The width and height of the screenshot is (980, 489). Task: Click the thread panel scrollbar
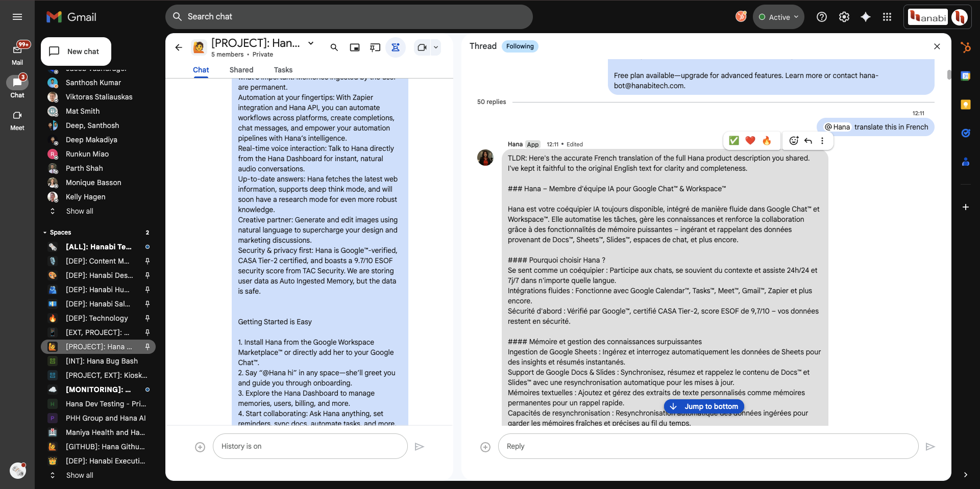pos(949,74)
